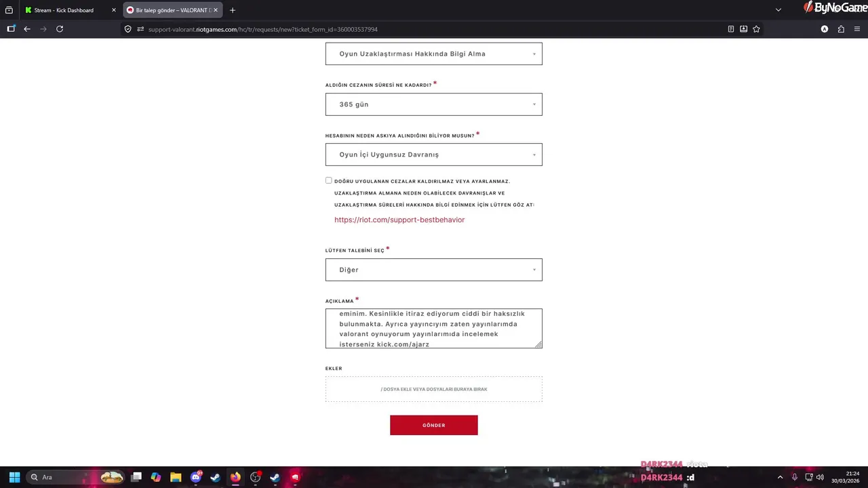The image size is (868, 488).
Task: Close the Stream - Kick Dashboard tab
Action: pyautogui.click(x=114, y=10)
